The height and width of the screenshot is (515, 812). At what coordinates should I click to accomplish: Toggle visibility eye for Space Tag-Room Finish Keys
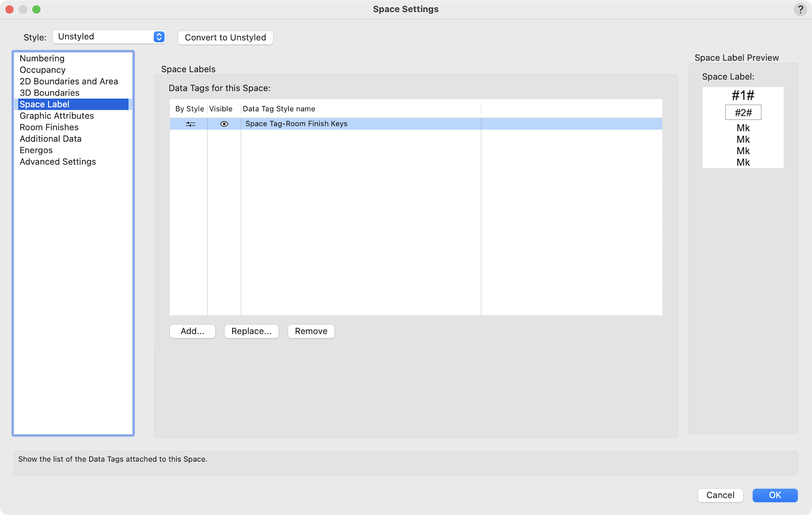coord(224,124)
